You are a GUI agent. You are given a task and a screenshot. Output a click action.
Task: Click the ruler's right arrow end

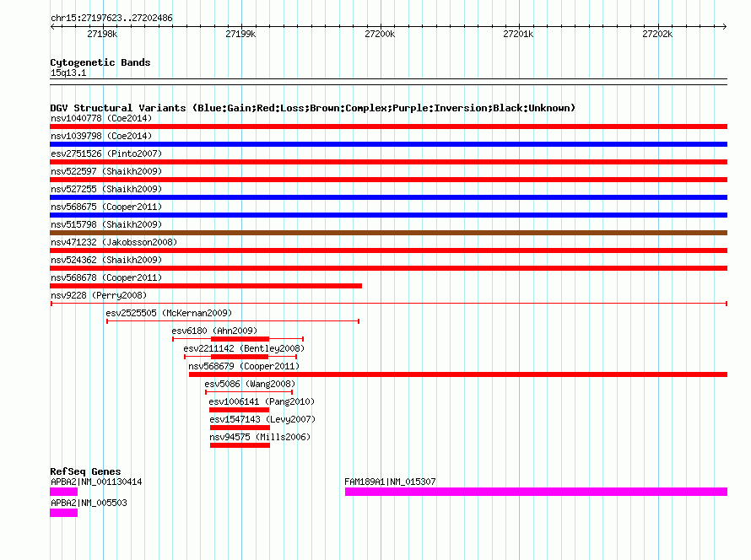click(x=724, y=27)
